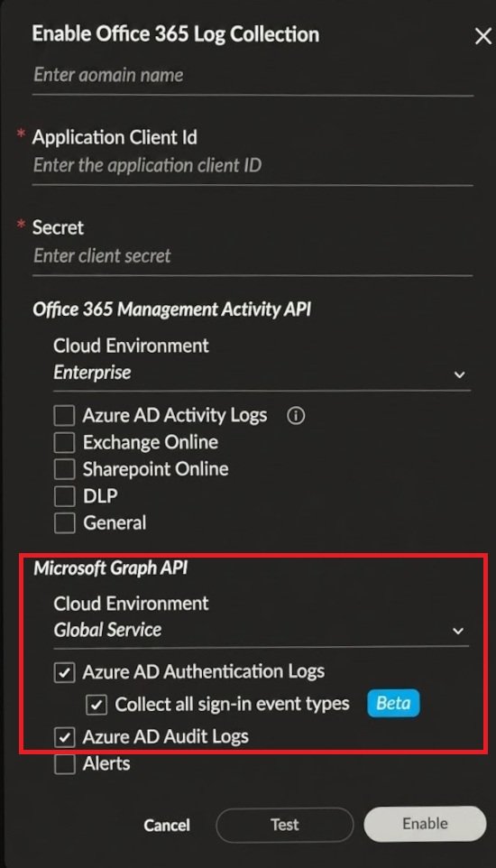Click the chevron arrow next to Global Service
Viewport: 496px width, 868px height.
click(x=458, y=631)
